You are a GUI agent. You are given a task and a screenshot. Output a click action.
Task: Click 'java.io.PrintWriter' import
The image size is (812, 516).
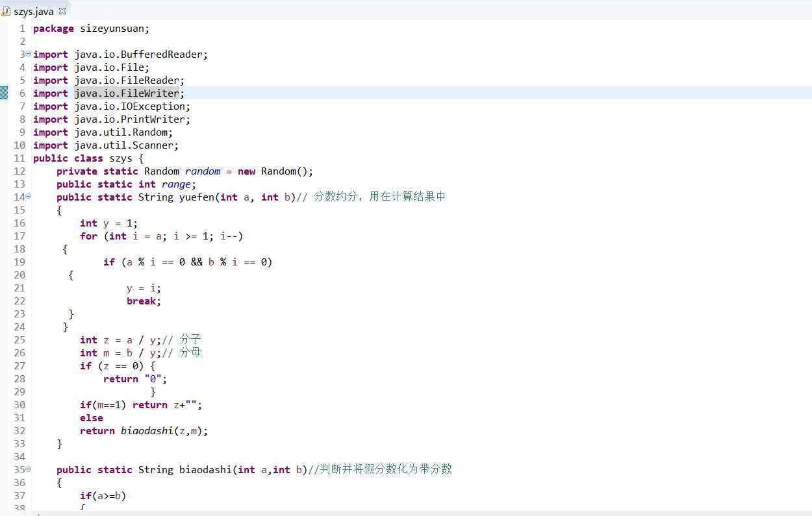[x=130, y=119]
